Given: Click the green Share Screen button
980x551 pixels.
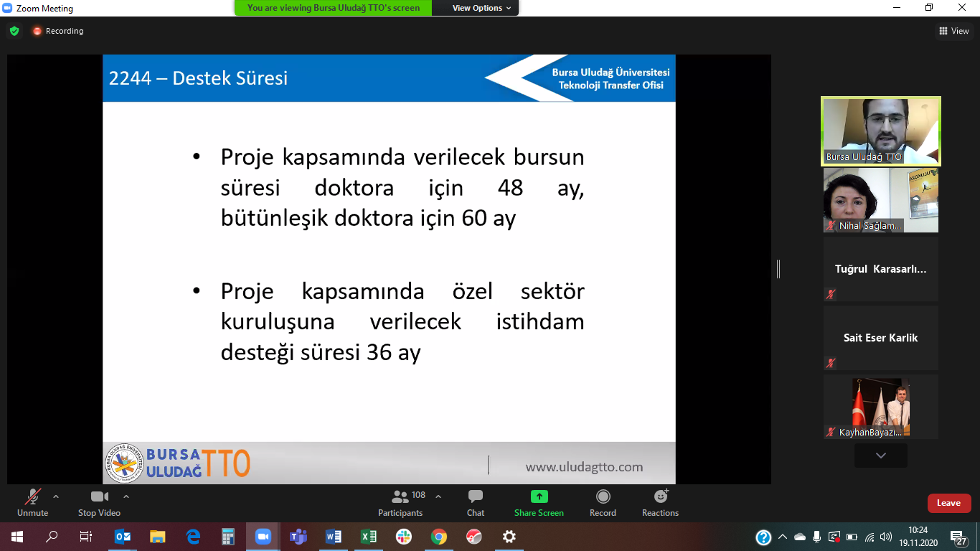Looking at the screenshot, I should pyautogui.click(x=539, y=503).
